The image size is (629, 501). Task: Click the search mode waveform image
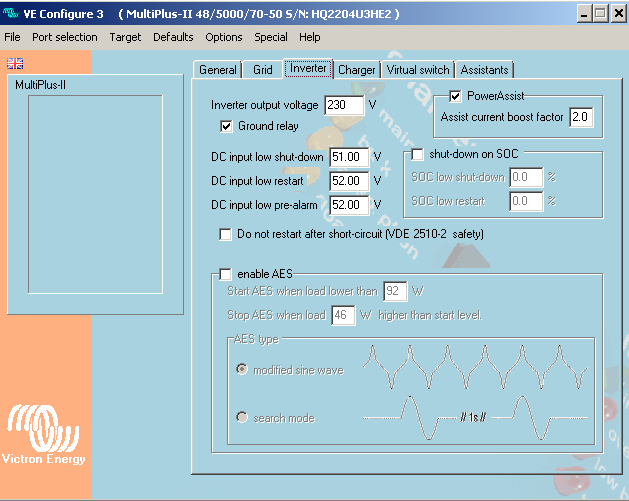pyautogui.click(x=475, y=418)
